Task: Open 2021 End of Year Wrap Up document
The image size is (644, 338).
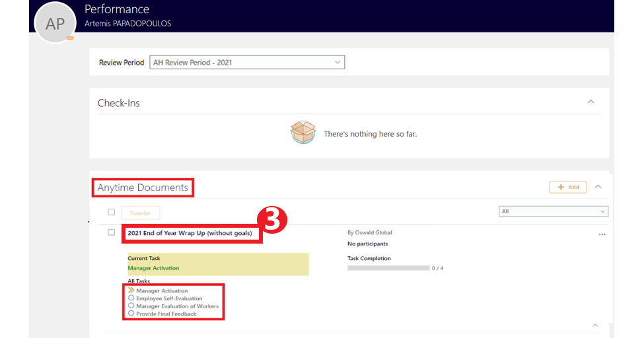Action: (190, 233)
